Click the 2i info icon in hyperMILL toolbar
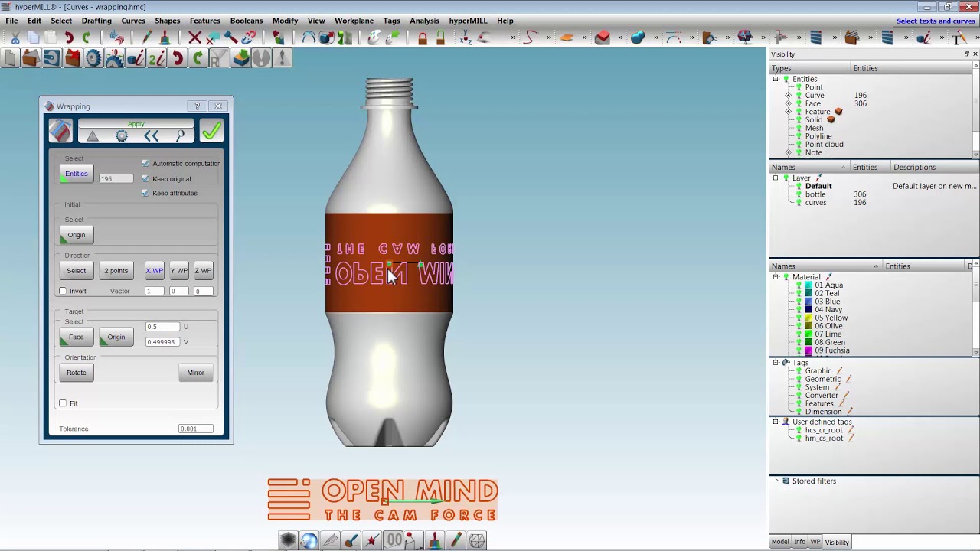 [156, 57]
